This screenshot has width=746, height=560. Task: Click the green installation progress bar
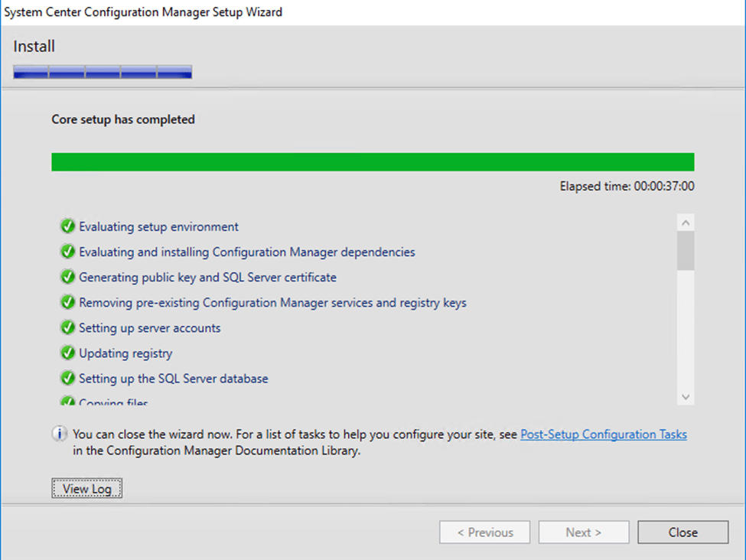[373, 161]
